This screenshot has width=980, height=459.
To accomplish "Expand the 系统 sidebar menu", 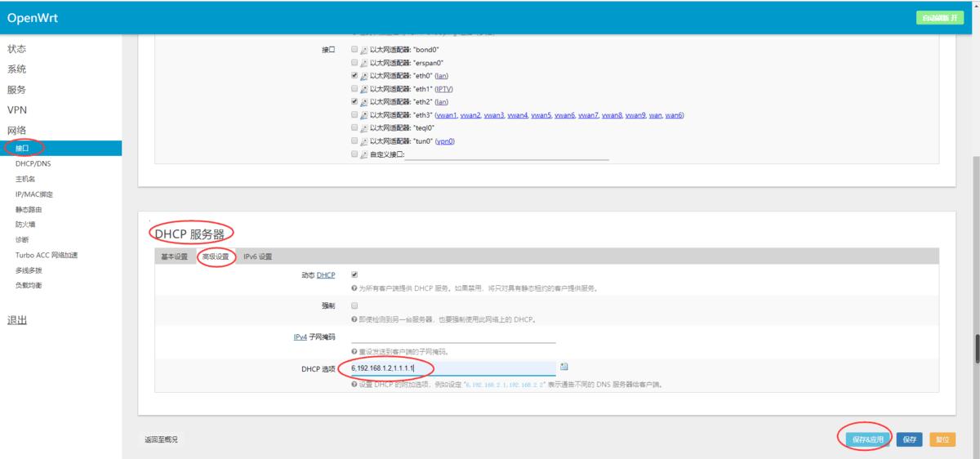I will 17,69.
